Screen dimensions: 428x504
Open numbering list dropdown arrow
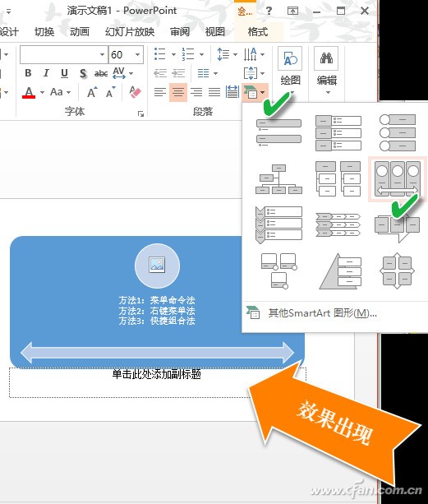201,54
